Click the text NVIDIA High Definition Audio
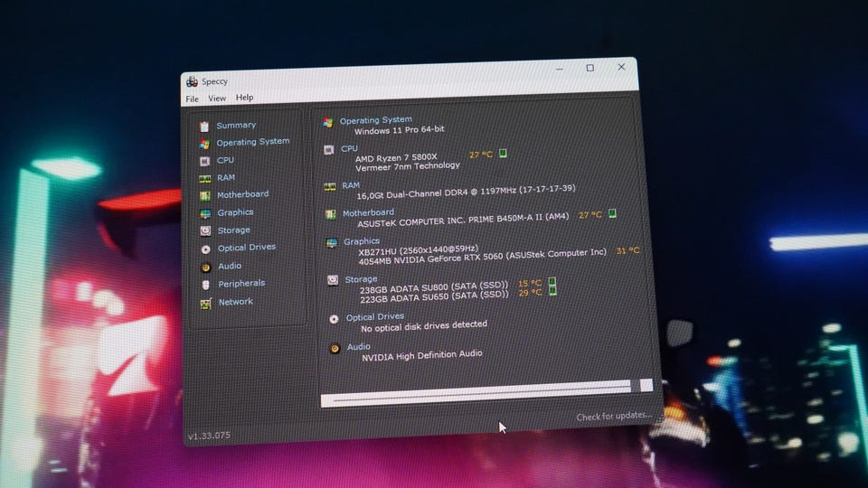This screenshot has height=488, width=868. pyautogui.click(x=422, y=355)
